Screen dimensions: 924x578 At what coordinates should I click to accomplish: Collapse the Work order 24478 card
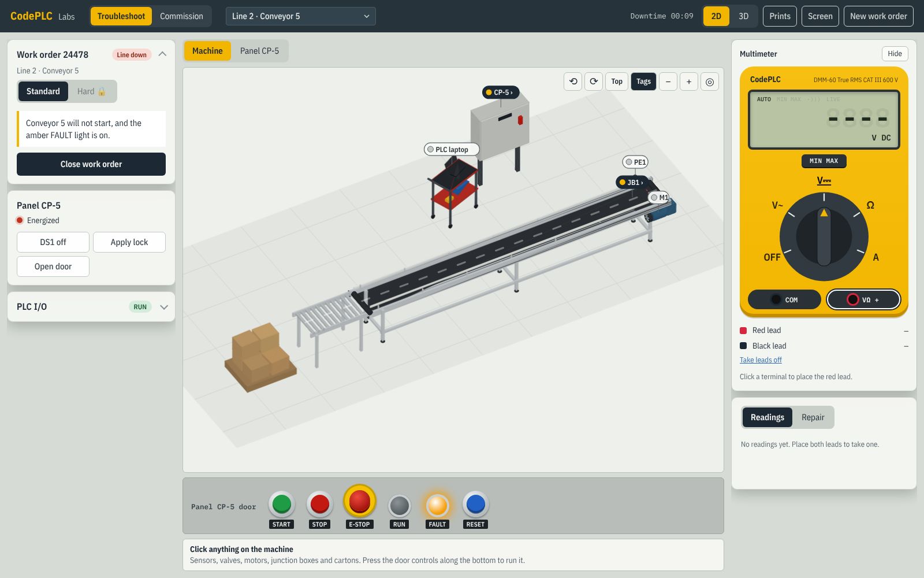162,54
